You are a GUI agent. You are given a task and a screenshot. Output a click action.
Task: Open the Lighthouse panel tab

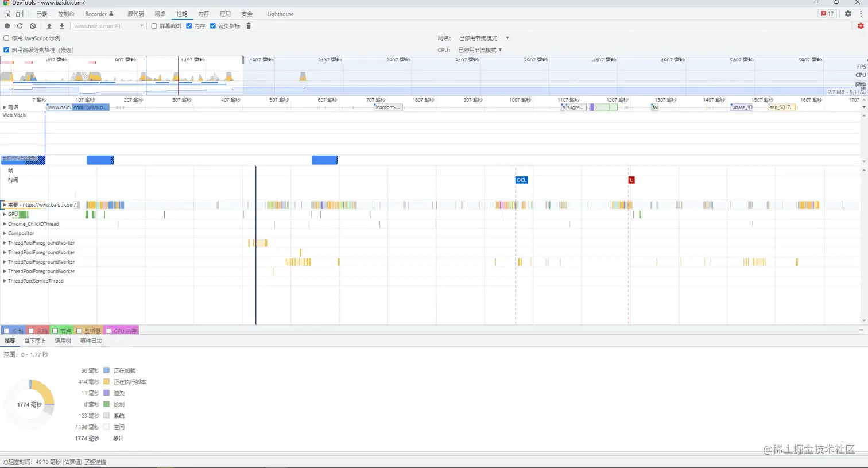tap(280, 14)
